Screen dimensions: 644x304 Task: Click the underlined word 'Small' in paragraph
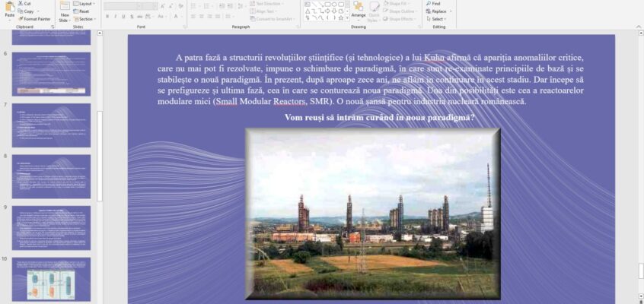tap(227, 101)
